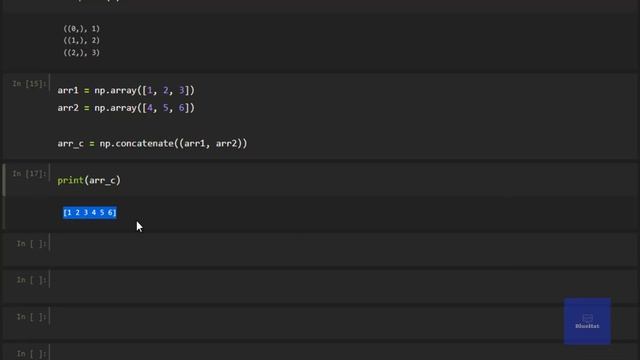Image resolution: width=640 pixels, height=360 pixels.
Task: Click the blue BlueHat logo badge
Action: click(x=587, y=321)
